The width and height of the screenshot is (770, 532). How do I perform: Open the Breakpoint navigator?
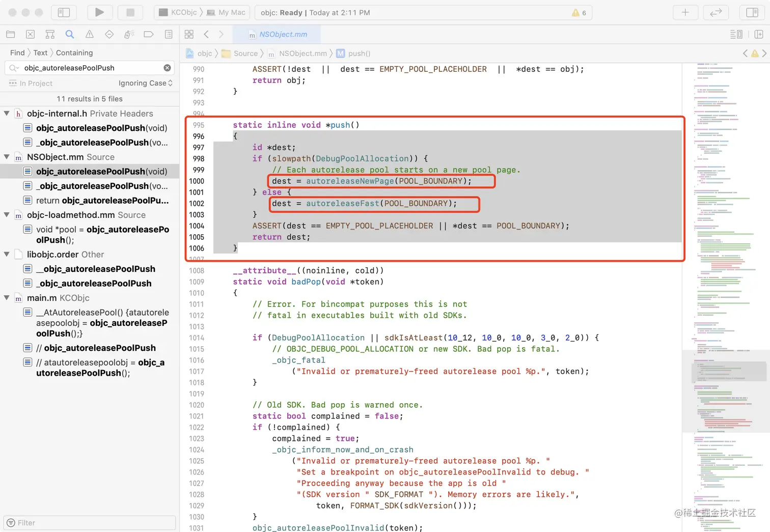pyautogui.click(x=149, y=34)
